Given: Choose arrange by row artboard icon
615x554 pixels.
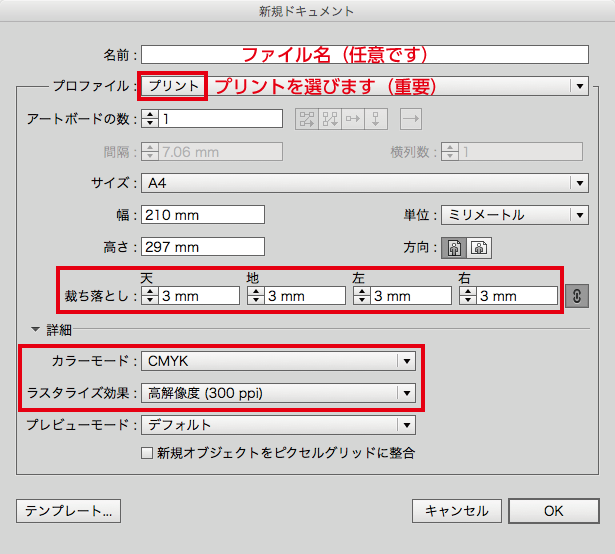Looking at the screenshot, I should tap(353, 119).
